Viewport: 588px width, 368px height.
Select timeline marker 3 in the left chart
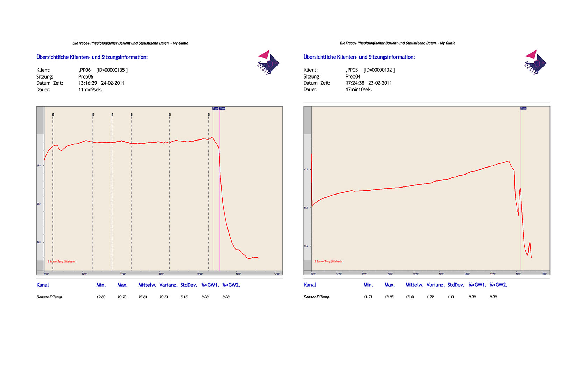point(112,115)
